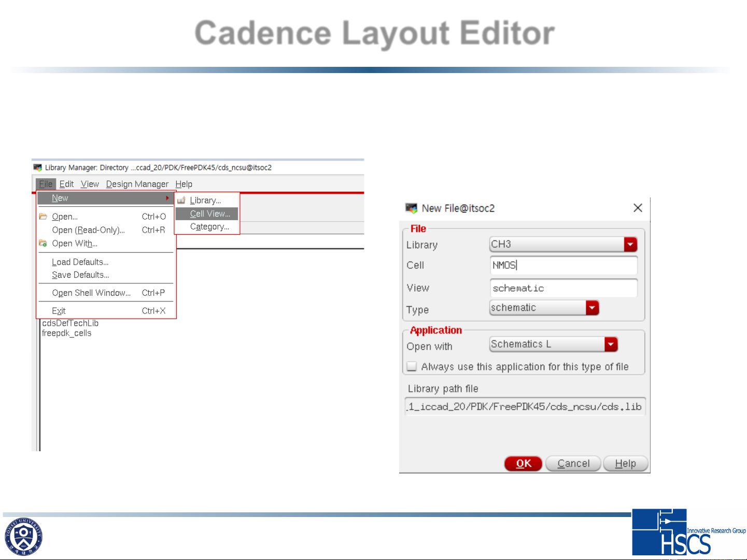747x560 pixels.
Task: Open the Type dropdown set to schematic
Action: click(x=592, y=308)
